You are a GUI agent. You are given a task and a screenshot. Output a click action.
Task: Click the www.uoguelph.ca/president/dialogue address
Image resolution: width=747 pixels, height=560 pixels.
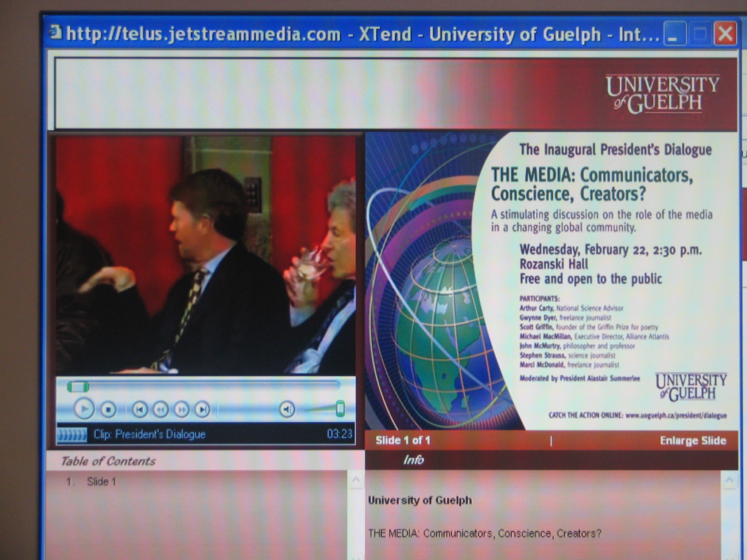(x=676, y=415)
